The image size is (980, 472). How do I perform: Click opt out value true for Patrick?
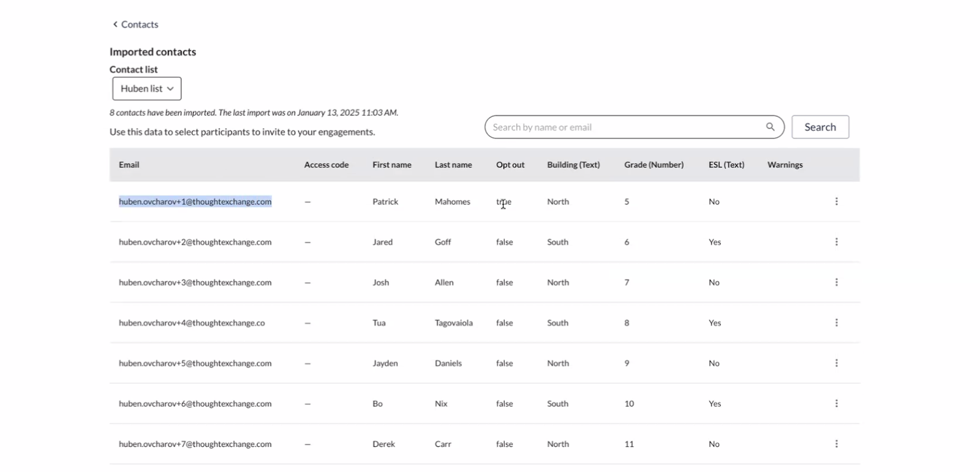coord(503,201)
